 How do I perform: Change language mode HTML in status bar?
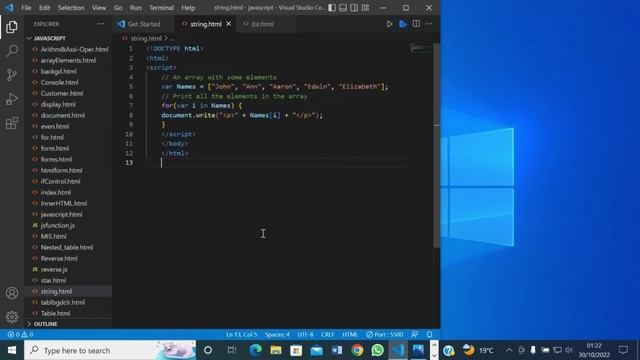point(350,334)
